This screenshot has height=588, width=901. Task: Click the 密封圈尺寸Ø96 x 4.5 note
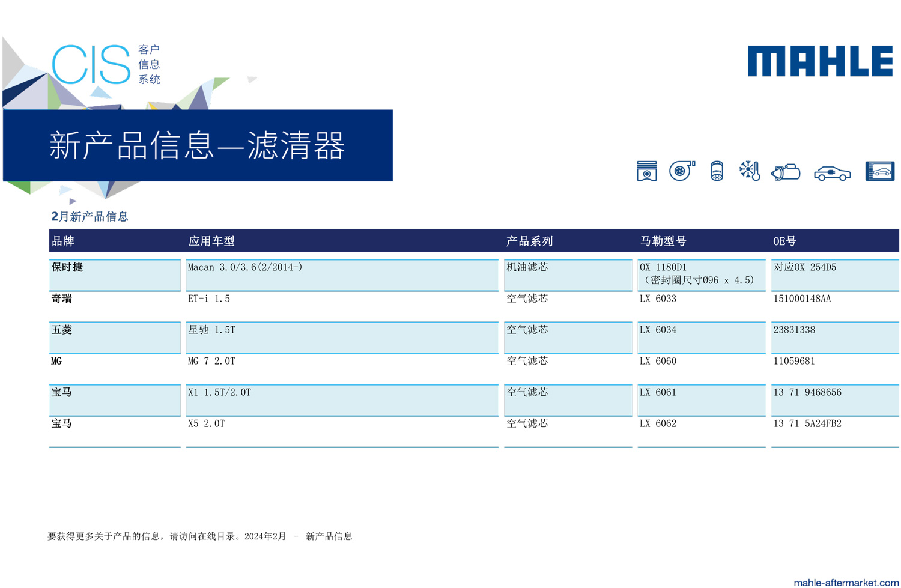(699, 280)
